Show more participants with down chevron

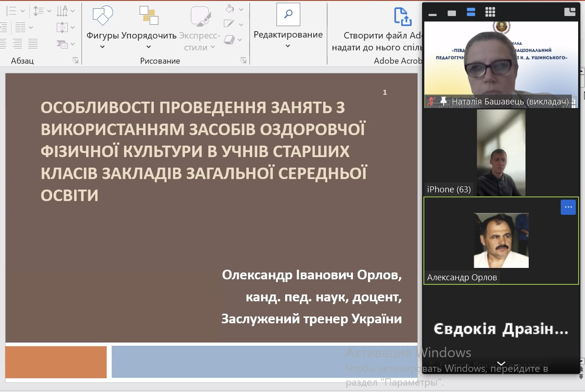coord(501,364)
